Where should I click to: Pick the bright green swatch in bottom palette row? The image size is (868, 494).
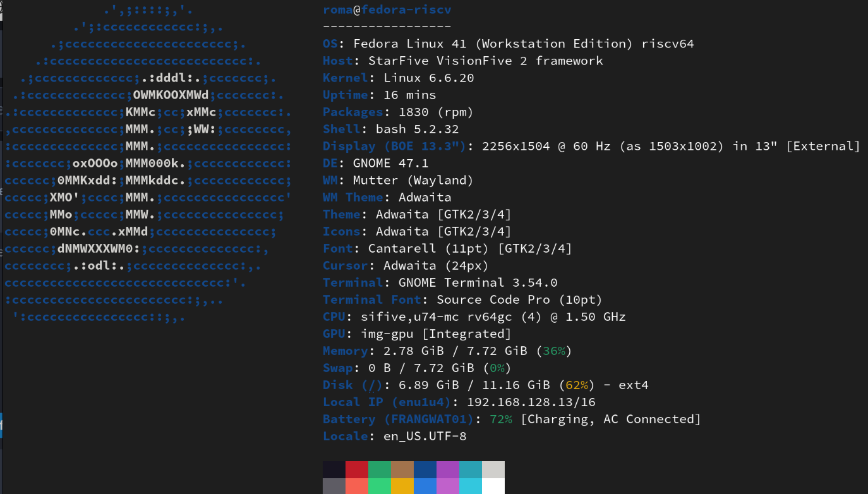[380, 486]
